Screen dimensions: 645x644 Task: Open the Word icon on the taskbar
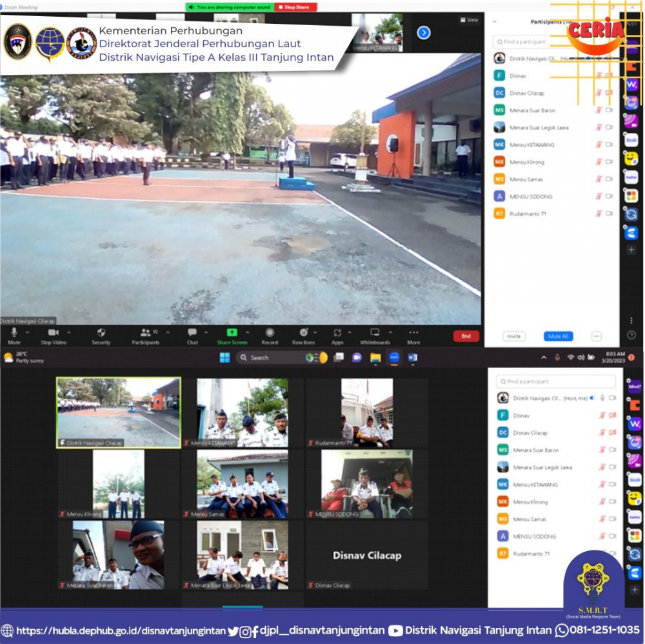(x=413, y=357)
